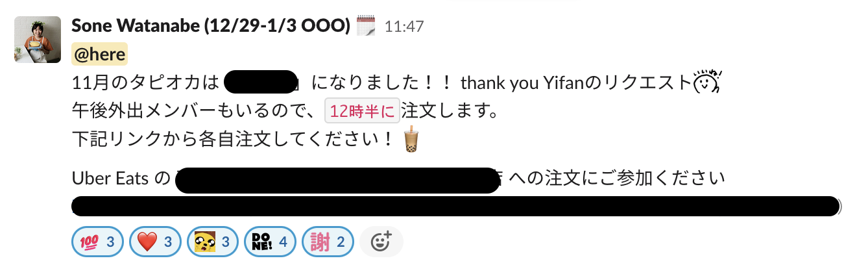
Task: Click the redacted shop name after 11月のタピオカは
Action: 261,83
